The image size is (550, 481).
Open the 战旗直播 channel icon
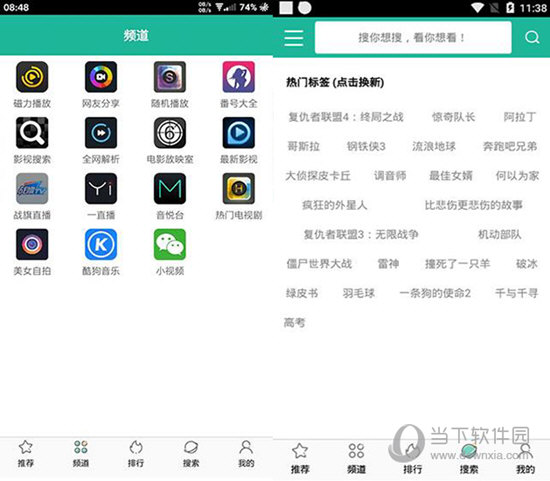click(32, 188)
